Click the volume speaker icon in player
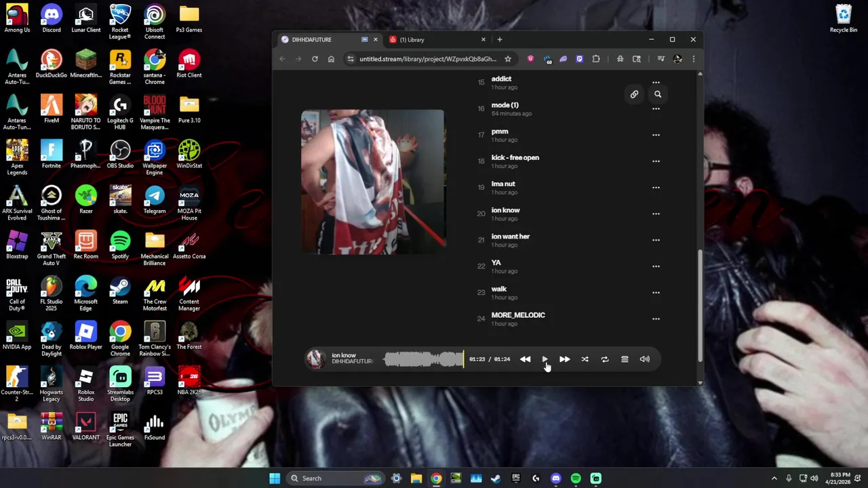This screenshot has height=488, width=868. [x=645, y=359]
